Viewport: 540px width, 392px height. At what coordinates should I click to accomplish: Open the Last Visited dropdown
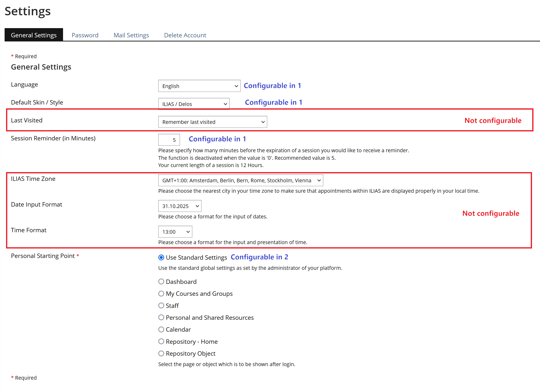[x=212, y=122]
